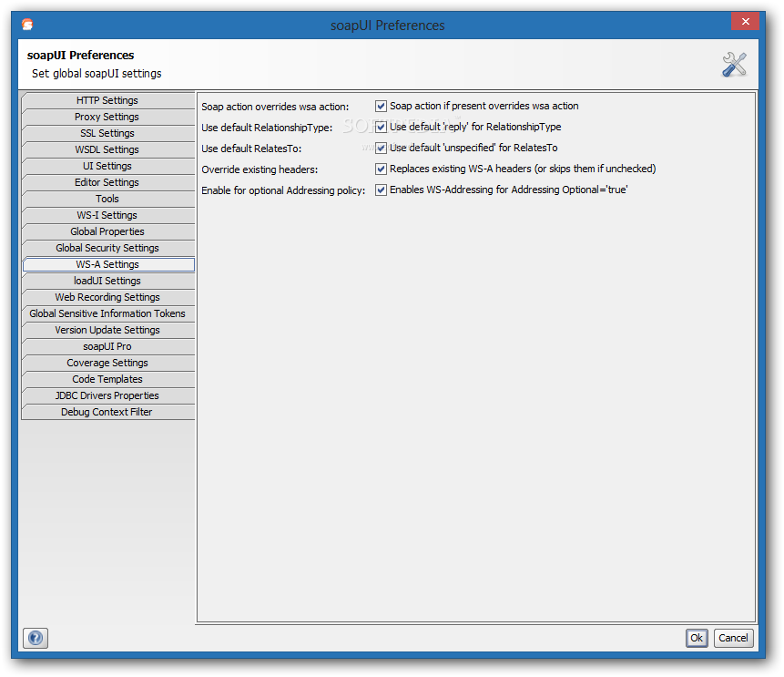The height and width of the screenshot is (677, 784).
Task: Click 'Enable for optional Addressing policy:' label
Action: click(x=283, y=191)
